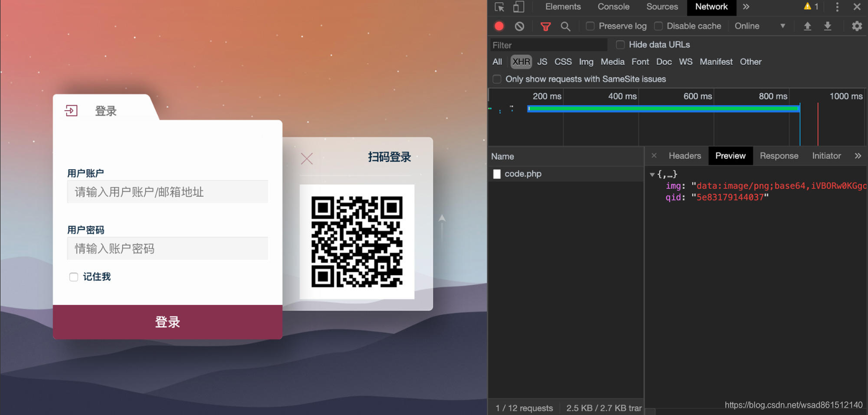The height and width of the screenshot is (415, 868).
Task: Filter requests by Other
Action: coord(750,62)
